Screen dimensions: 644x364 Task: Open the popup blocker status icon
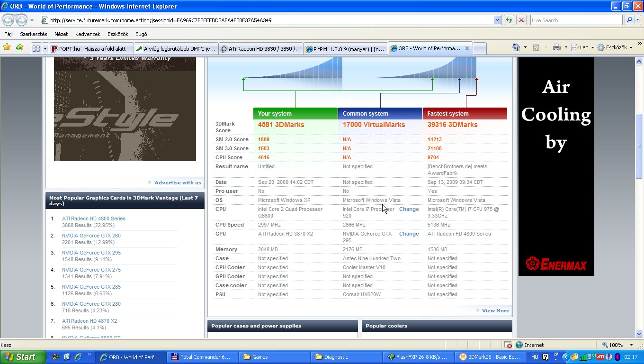pos(508,345)
